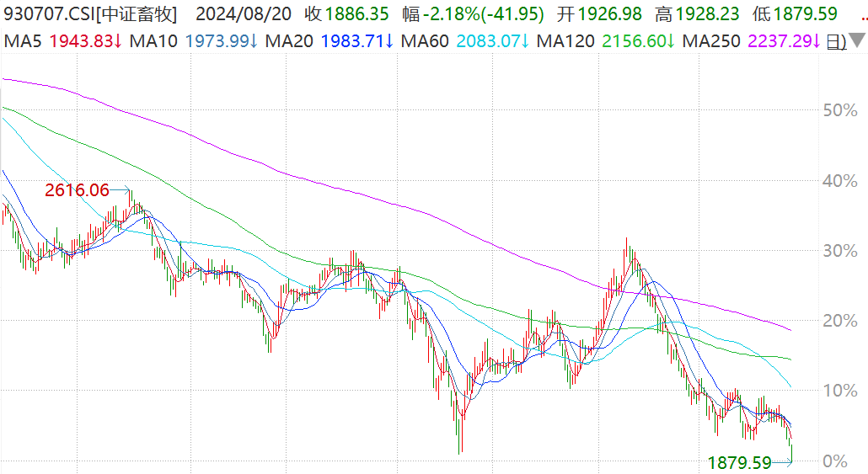Click the MA60 2083.07 indicator label
The height and width of the screenshot is (474, 868).
(x=464, y=40)
